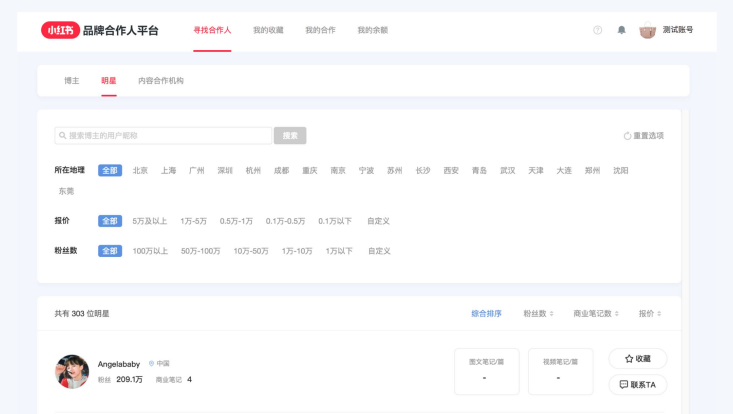Open the help question-mark icon
The width and height of the screenshot is (733, 414).
(597, 30)
